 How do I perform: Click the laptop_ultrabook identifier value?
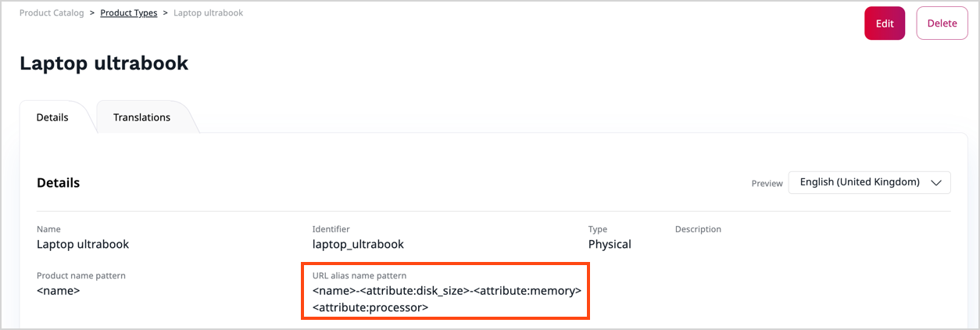(358, 244)
